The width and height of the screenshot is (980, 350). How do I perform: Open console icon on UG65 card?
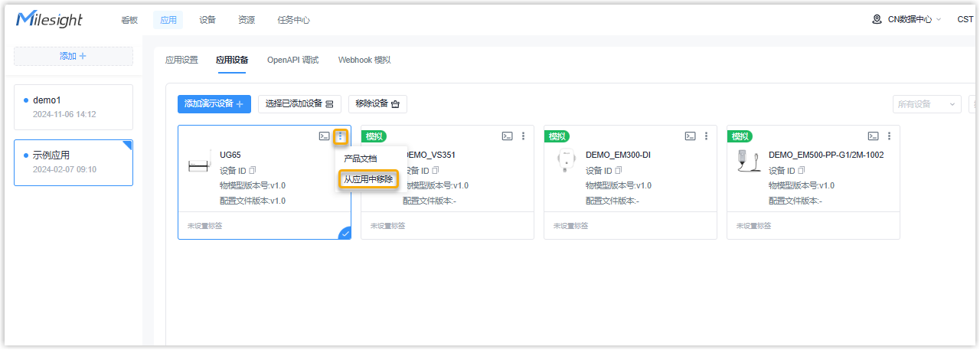[x=324, y=136]
